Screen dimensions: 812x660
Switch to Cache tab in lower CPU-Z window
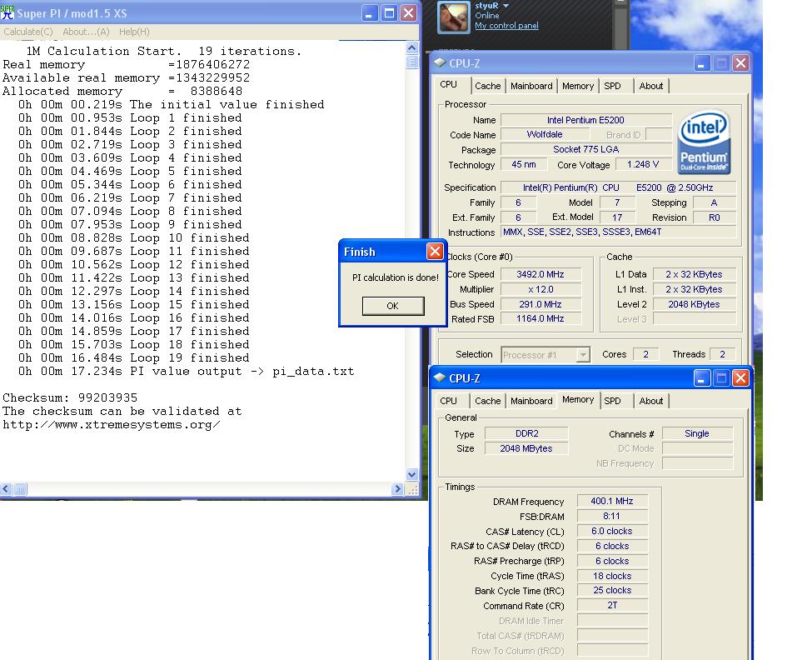coord(488,401)
